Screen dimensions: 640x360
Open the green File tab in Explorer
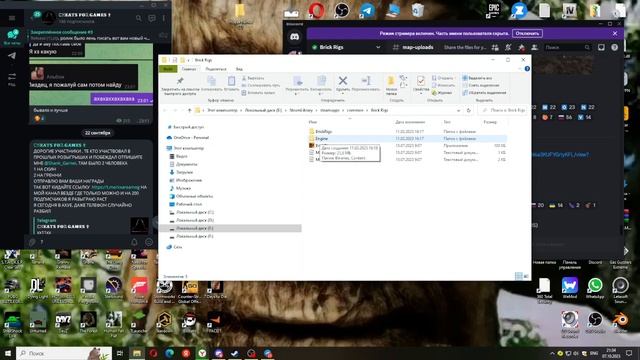pos(168,69)
